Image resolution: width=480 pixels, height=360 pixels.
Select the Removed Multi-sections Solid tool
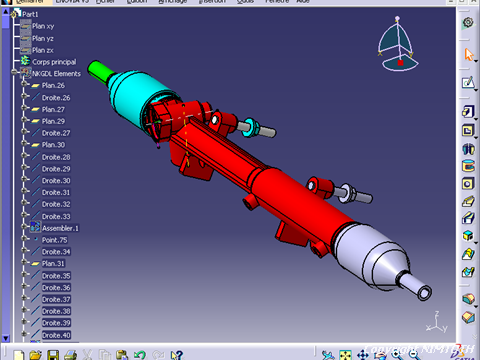pos(468,272)
